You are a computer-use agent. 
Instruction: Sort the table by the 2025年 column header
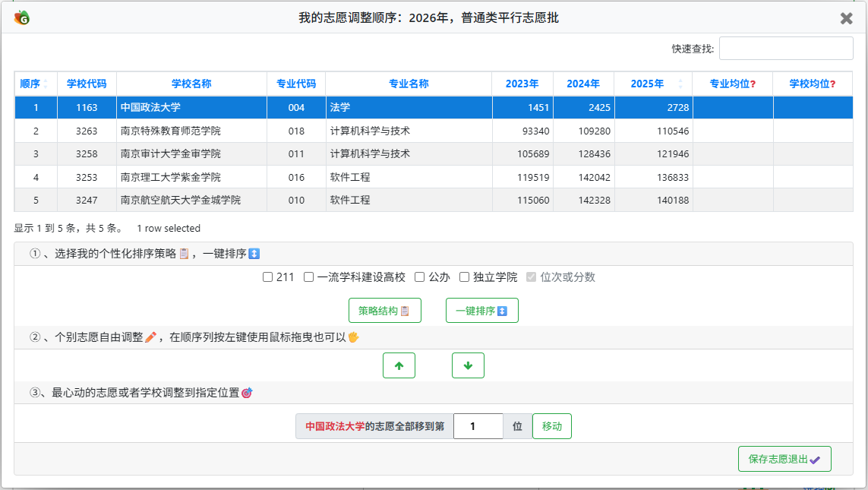653,84
